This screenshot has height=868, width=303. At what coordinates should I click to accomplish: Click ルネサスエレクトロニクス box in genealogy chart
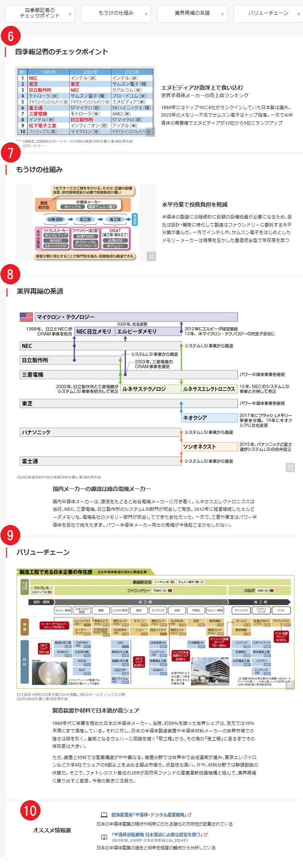click(209, 389)
